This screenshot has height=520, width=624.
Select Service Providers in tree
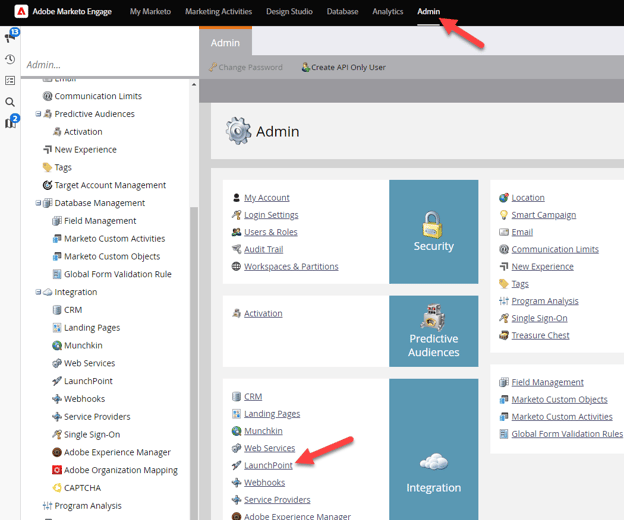97,417
